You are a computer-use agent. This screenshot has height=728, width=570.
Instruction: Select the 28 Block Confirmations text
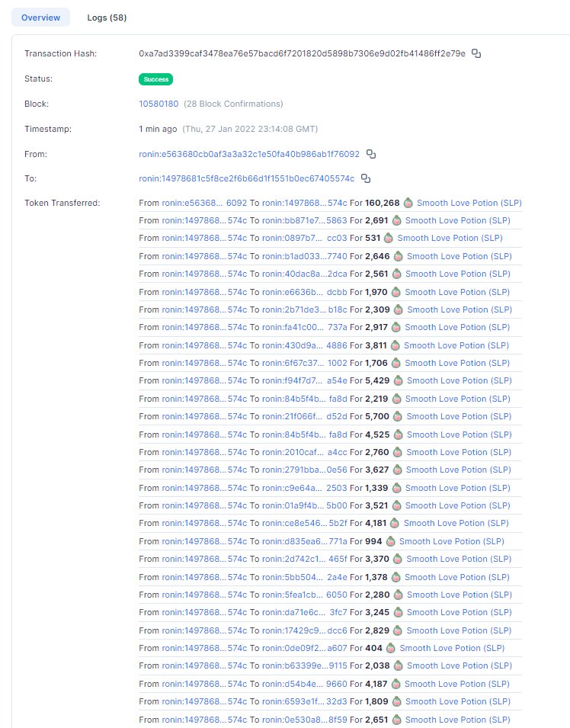tap(233, 104)
